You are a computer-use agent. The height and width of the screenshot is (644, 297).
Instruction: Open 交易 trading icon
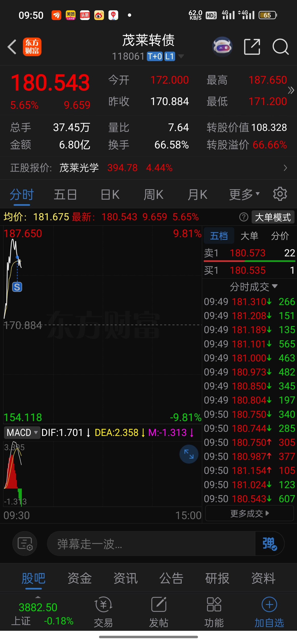pyautogui.click(x=103, y=612)
